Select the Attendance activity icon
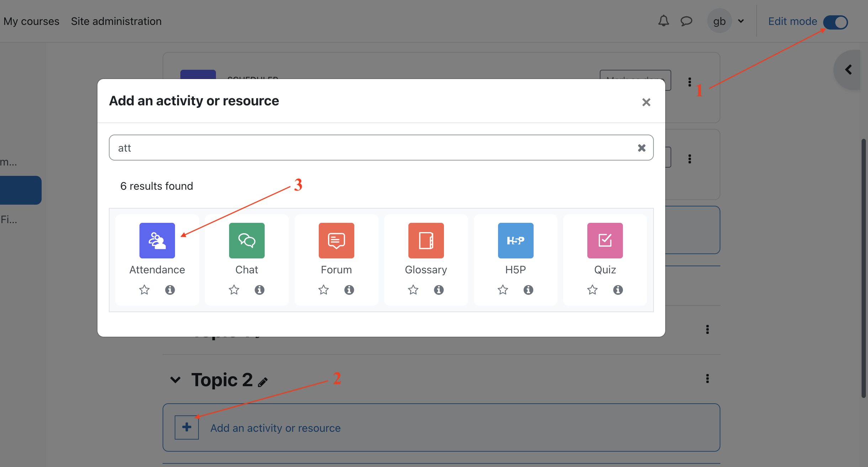Screen dimensions: 868x467 (157, 241)
